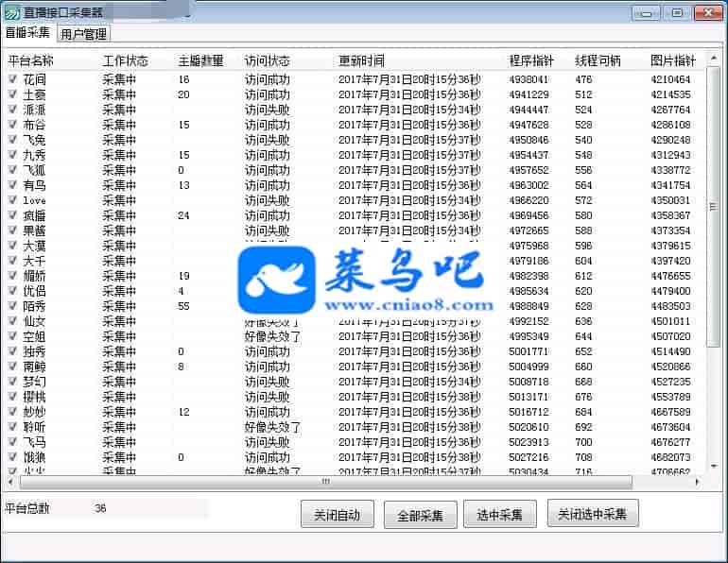Select the 媚娇 platform name
The height and width of the screenshot is (563, 728).
34,276
